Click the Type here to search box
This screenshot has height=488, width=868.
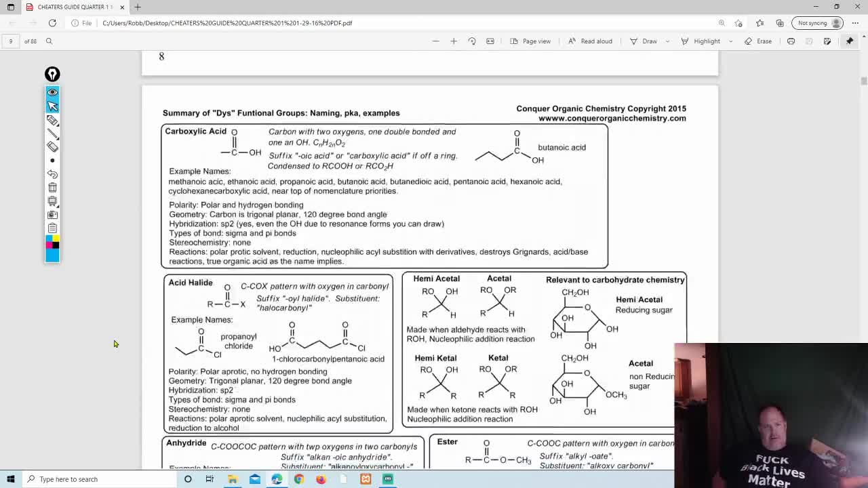pos(98,479)
